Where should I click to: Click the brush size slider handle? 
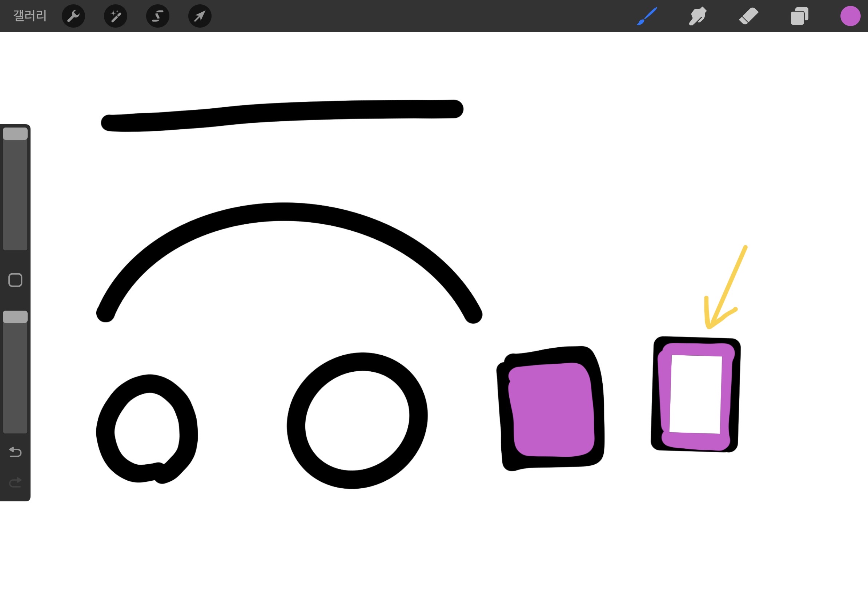coord(15,134)
